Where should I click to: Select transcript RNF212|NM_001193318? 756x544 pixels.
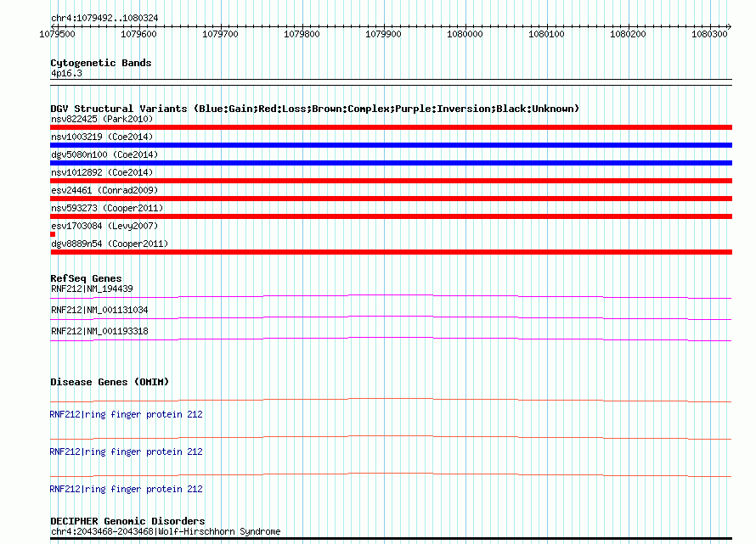pos(99,331)
